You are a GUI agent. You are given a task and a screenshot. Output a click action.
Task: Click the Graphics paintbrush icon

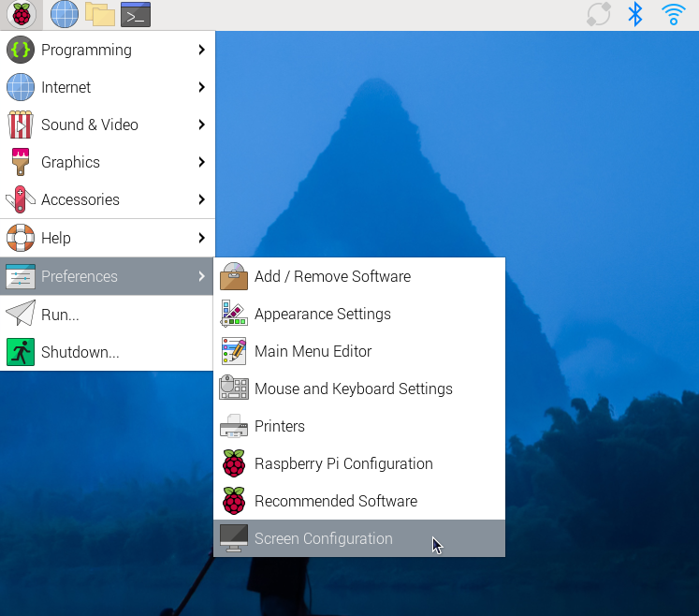pos(20,162)
